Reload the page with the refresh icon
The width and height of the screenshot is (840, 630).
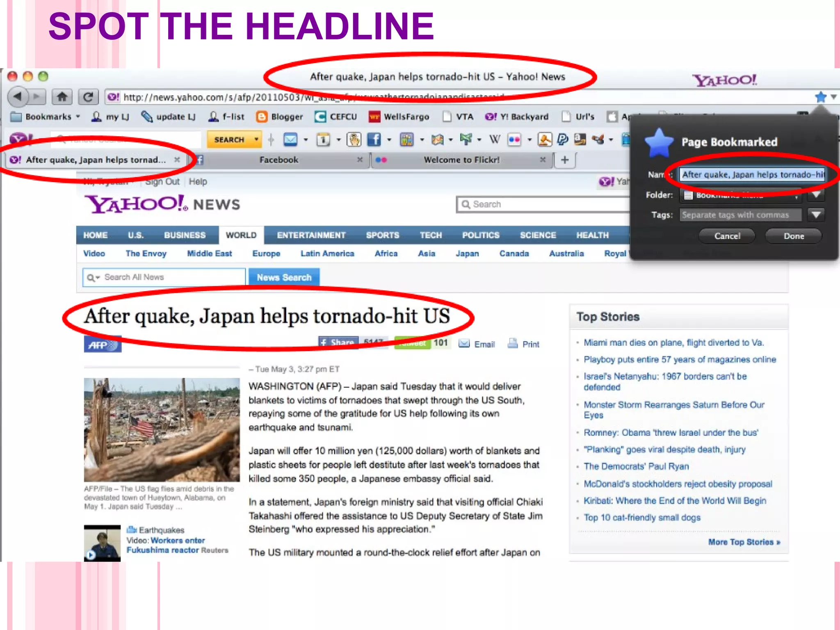click(88, 97)
